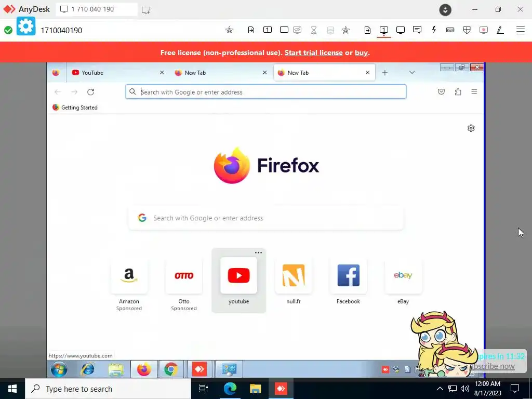Launch Internet Explorer from remote taskbar
Screen dimensions: 532x399
(87, 369)
